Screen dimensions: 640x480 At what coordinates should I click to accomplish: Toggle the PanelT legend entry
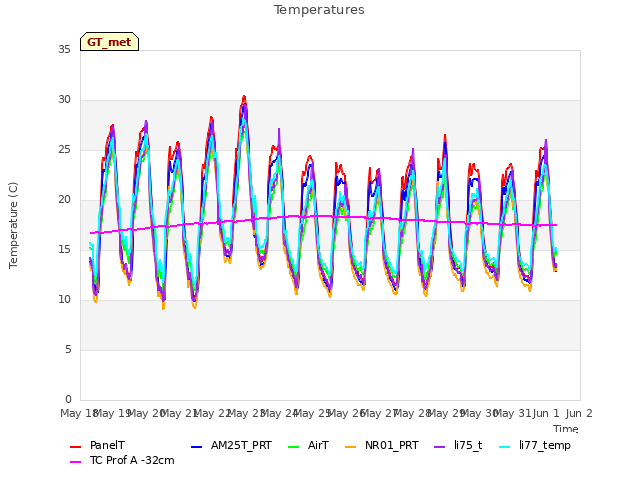pyautogui.click(x=97, y=445)
